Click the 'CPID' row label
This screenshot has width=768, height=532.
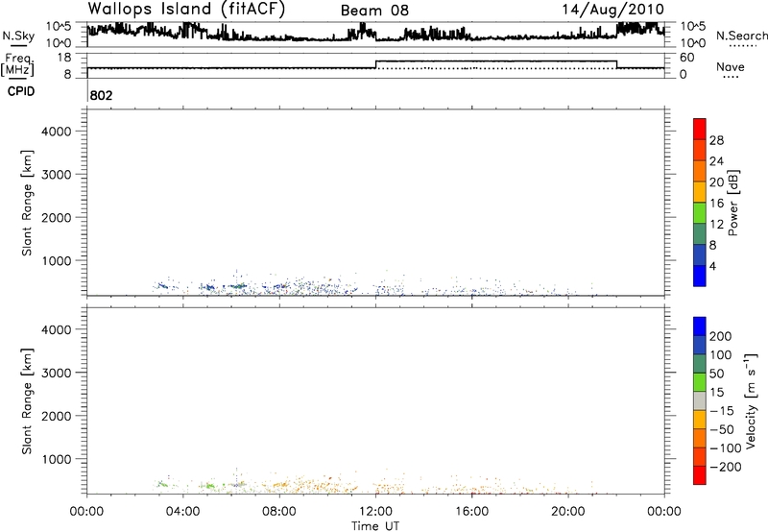21,91
